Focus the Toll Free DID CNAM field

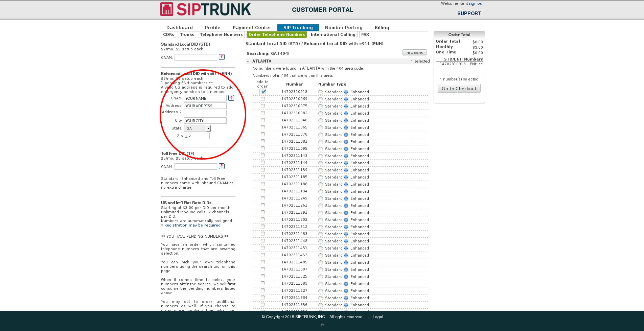point(196,167)
